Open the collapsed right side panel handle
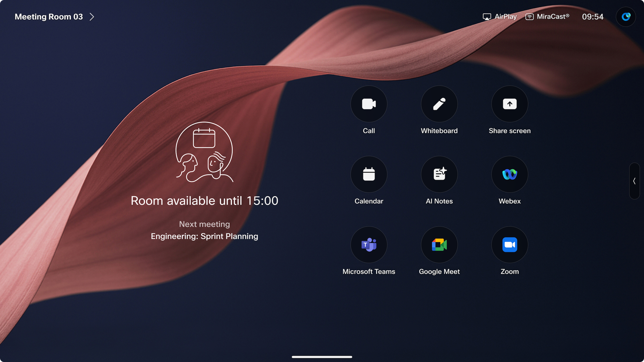 [634, 181]
